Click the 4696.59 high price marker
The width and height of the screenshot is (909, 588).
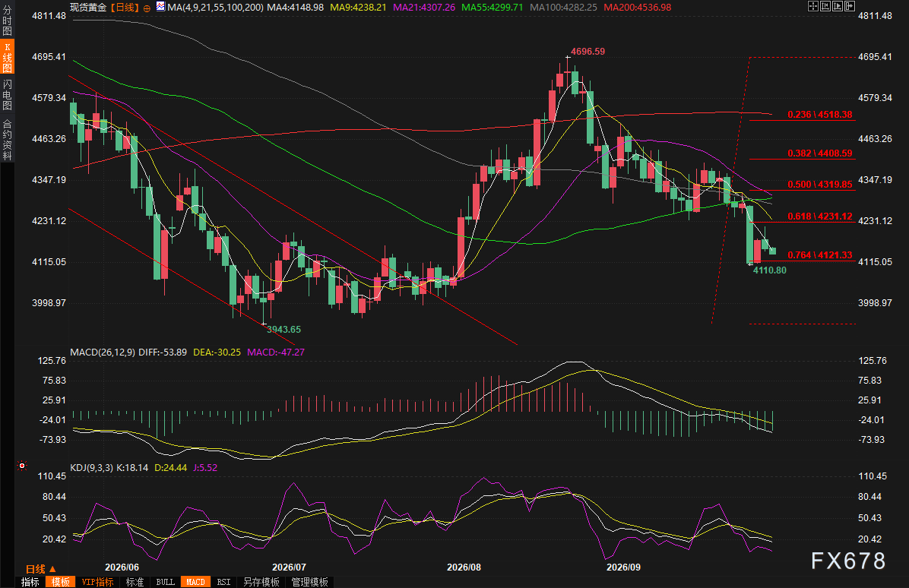pos(588,52)
